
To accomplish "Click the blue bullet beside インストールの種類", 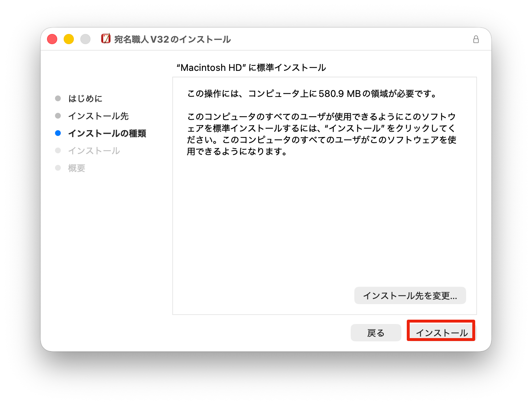I will [58, 133].
